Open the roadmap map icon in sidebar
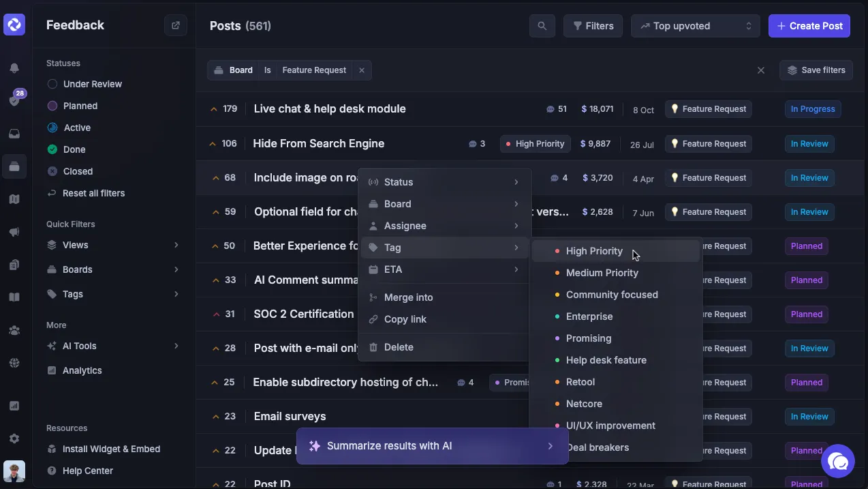 14,199
